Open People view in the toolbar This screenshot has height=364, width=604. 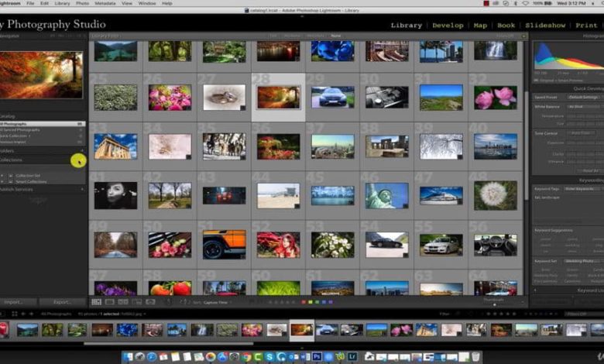click(x=150, y=302)
